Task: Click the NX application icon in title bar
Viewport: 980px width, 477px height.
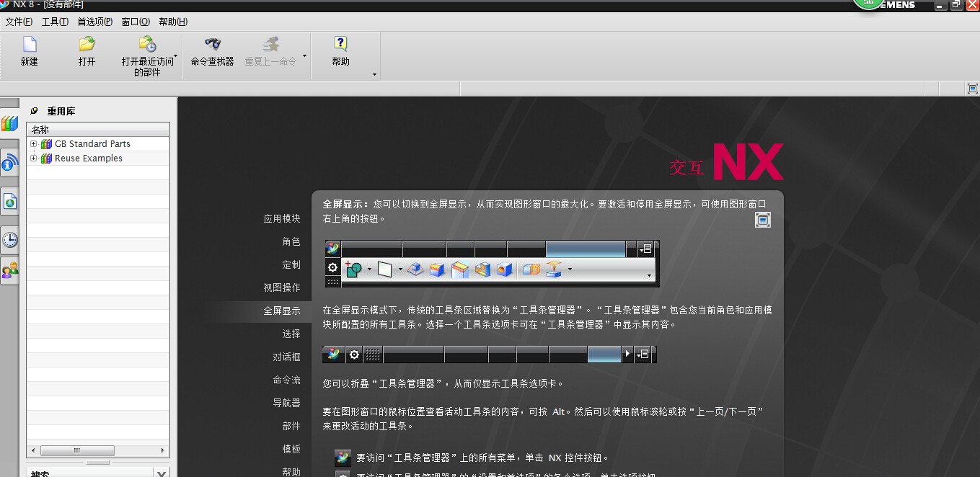Action: [x=5, y=4]
